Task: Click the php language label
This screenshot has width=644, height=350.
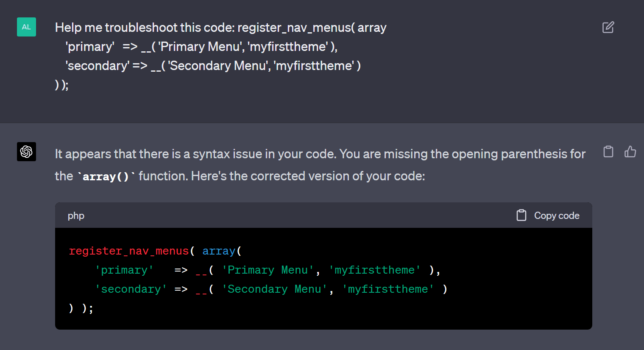Action: coord(76,216)
